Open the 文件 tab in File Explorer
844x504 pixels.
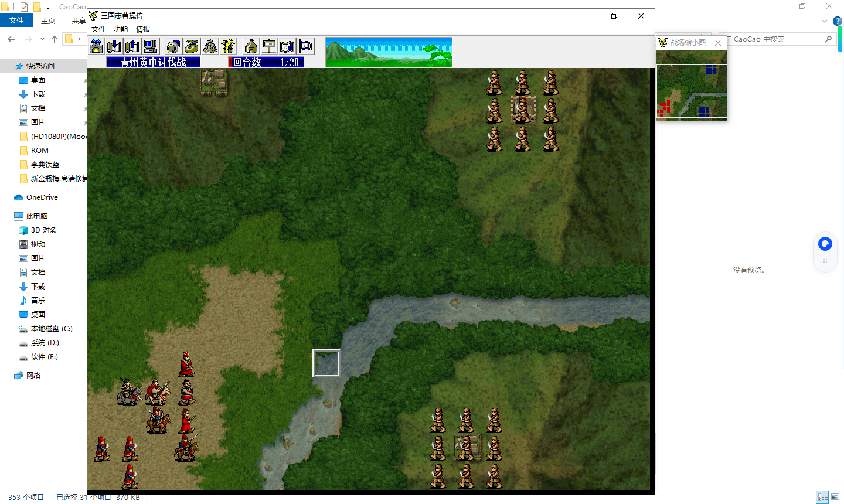tap(16, 21)
